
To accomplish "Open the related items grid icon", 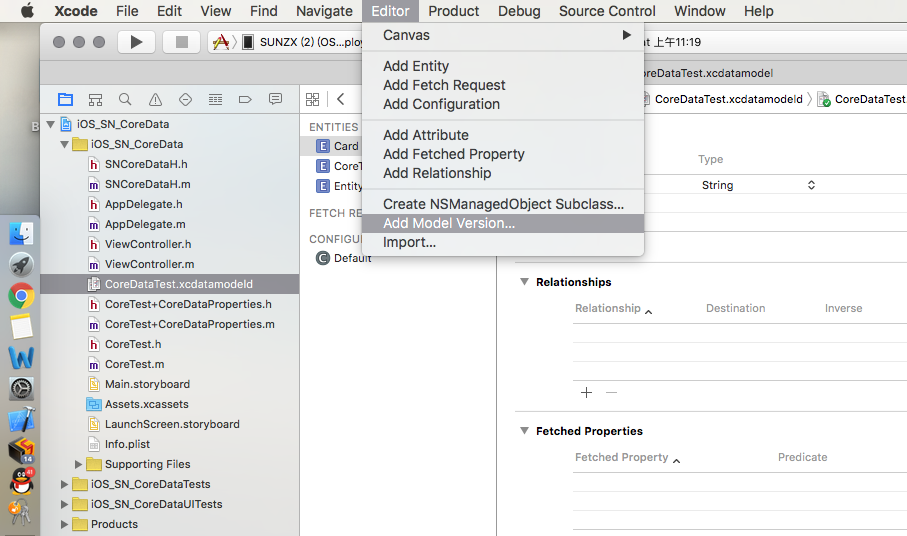I will [x=312, y=99].
